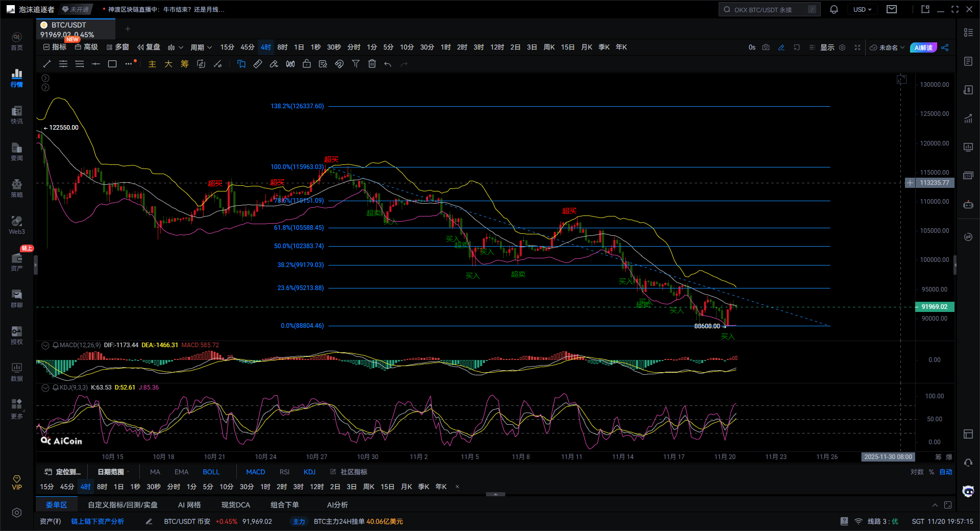Screen dimensions: 980x531
Task: Open the notification bell
Action: point(834,10)
